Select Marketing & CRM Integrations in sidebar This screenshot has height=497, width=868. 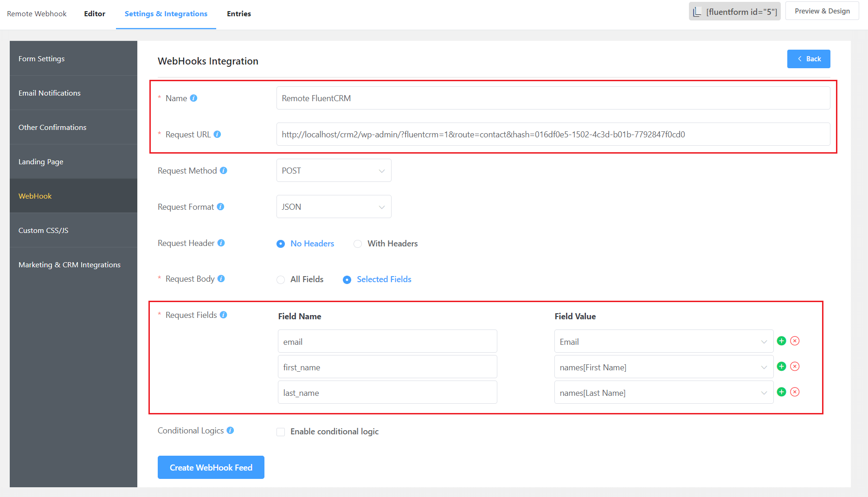69,265
